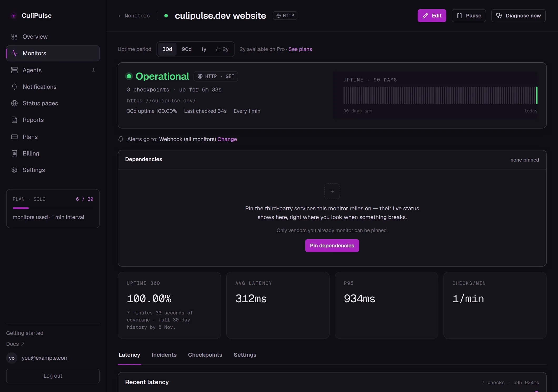The width and height of the screenshot is (558, 392).
Task: Click the plan usage progress bar
Action: click(53, 208)
